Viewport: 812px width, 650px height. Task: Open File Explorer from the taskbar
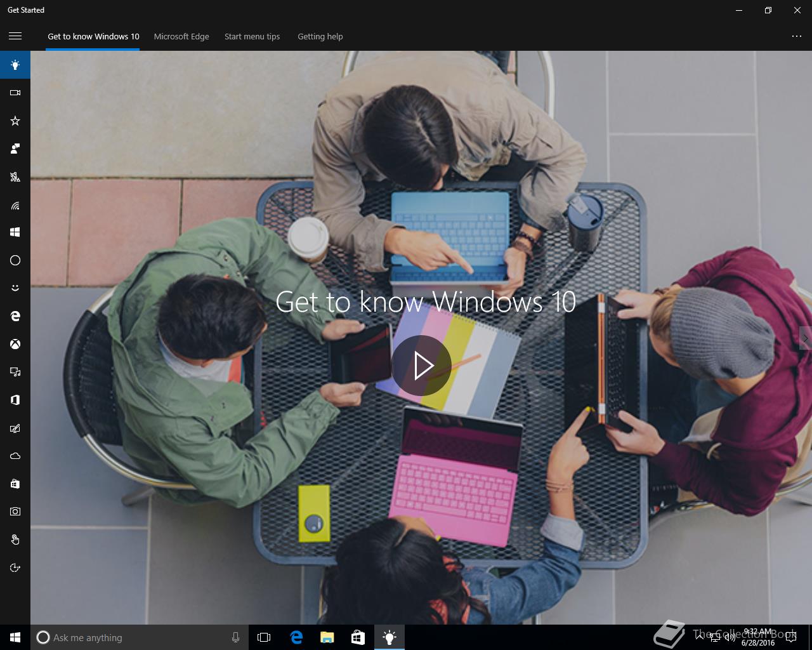327,637
